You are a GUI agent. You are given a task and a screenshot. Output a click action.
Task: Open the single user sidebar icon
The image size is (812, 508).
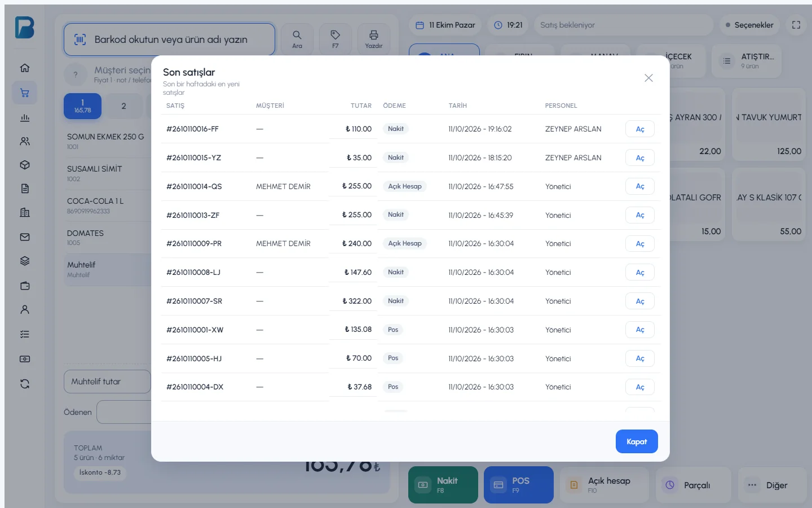coord(25,310)
